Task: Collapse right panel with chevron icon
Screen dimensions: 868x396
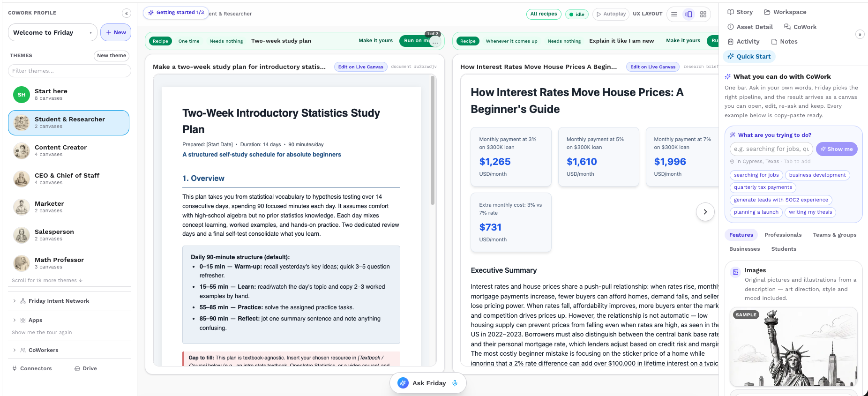Action: point(860,34)
